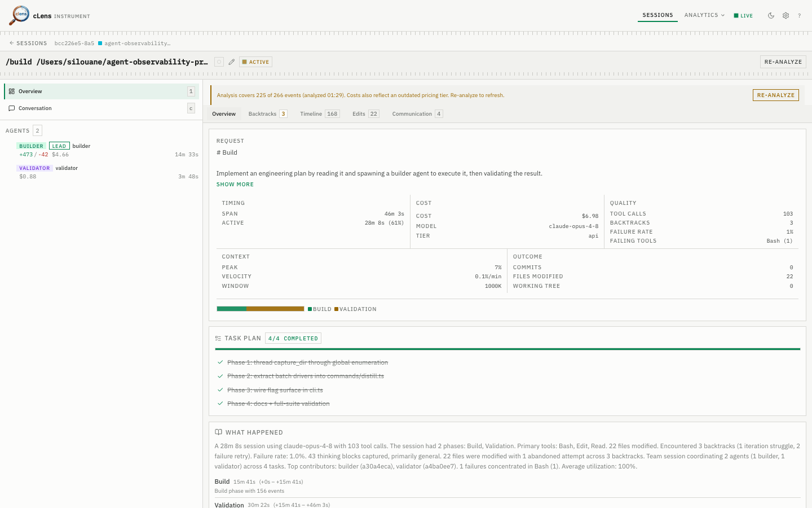Screen dimensions: 812x508
Task: Click session id bcc226e5-8a5 breadcrumb
Action: point(74,43)
